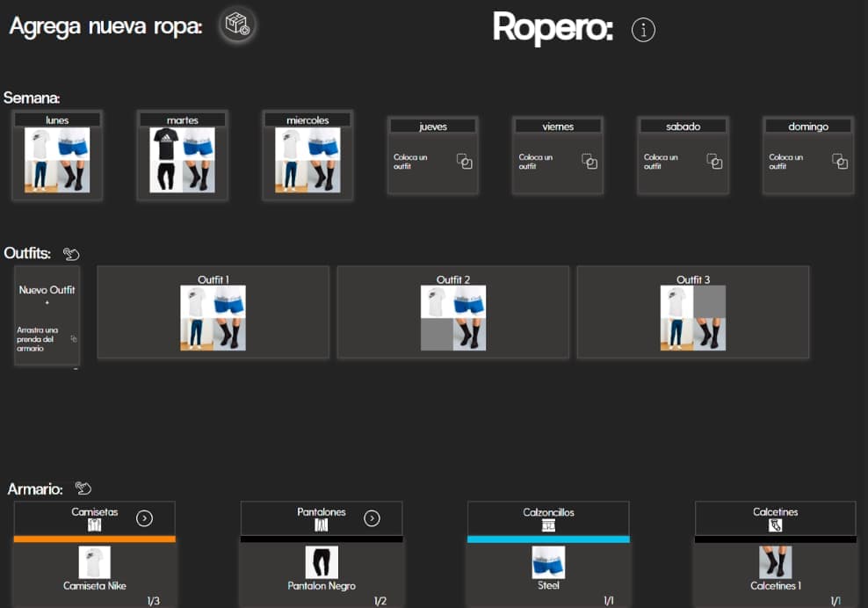Click the outfit placeholder icon in domingo
This screenshot has height=608, width=868.
click(x=840, y=162)
